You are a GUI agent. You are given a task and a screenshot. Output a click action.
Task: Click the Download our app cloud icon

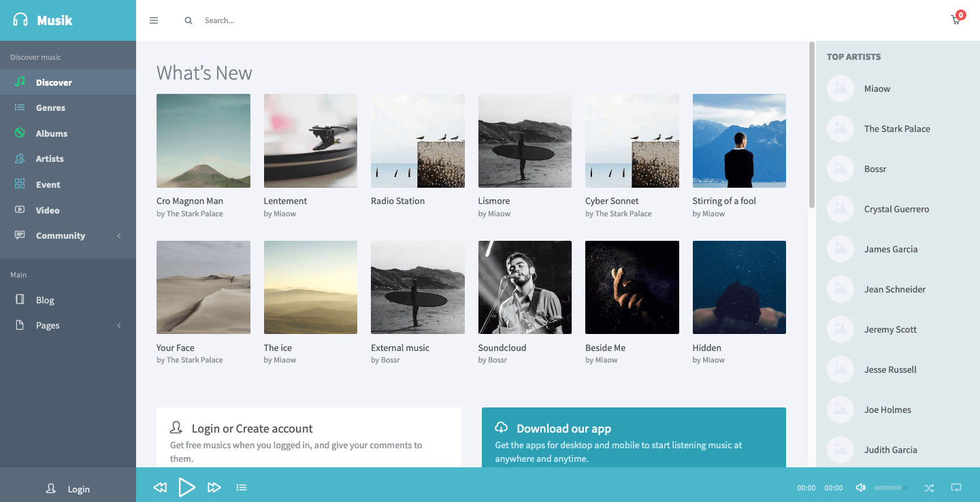coord(502,428)
